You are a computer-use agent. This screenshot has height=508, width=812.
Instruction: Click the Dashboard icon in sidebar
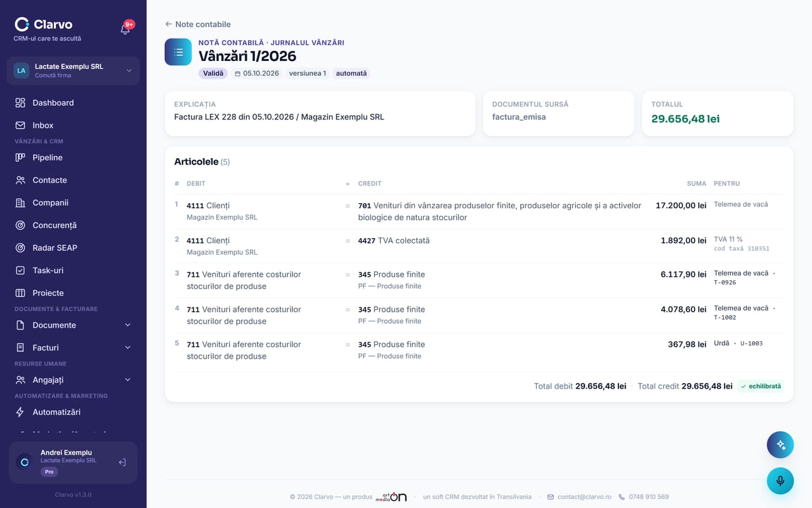tap(20, 103)
